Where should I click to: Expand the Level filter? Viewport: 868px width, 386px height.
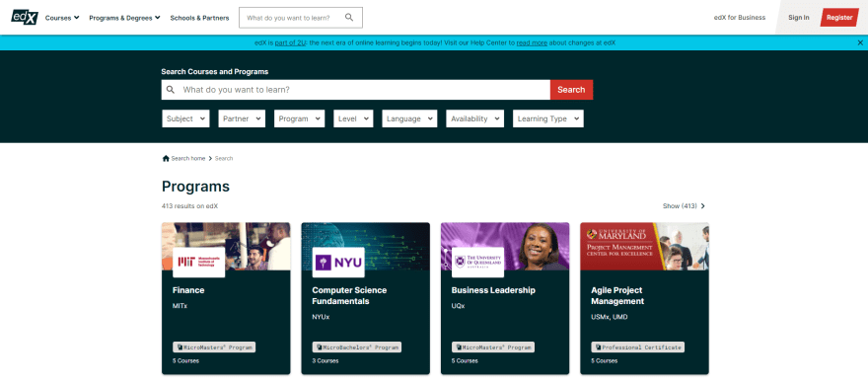pyautogui.click(x=353, y=118)
